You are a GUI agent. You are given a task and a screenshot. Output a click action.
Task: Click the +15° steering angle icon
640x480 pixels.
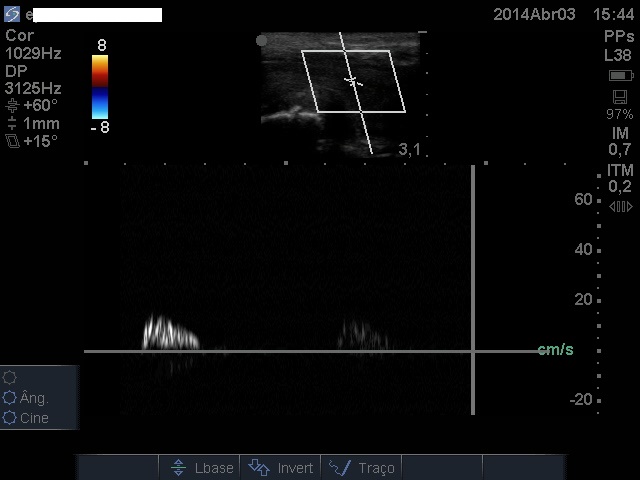12,142
